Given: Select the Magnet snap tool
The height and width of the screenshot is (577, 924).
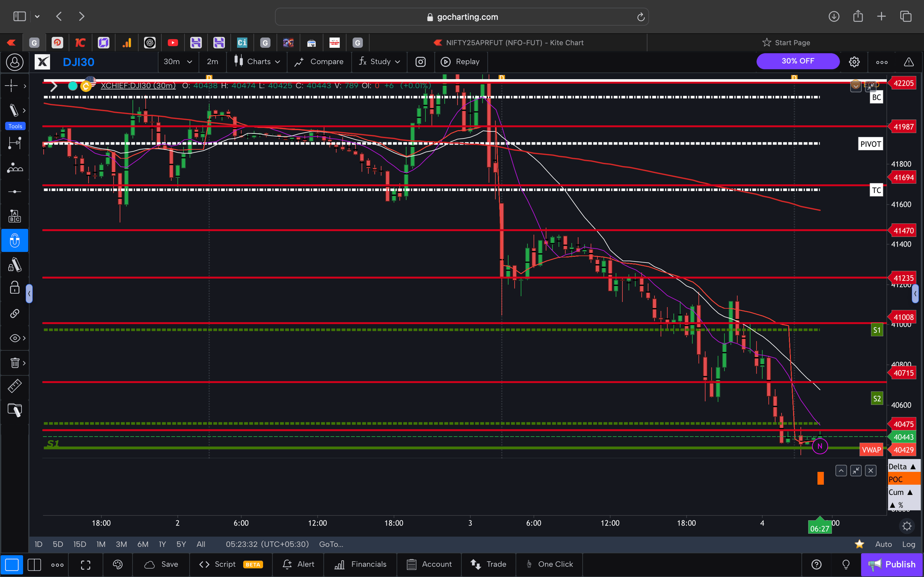Looking at the screenshot, I should coord(15,240).
